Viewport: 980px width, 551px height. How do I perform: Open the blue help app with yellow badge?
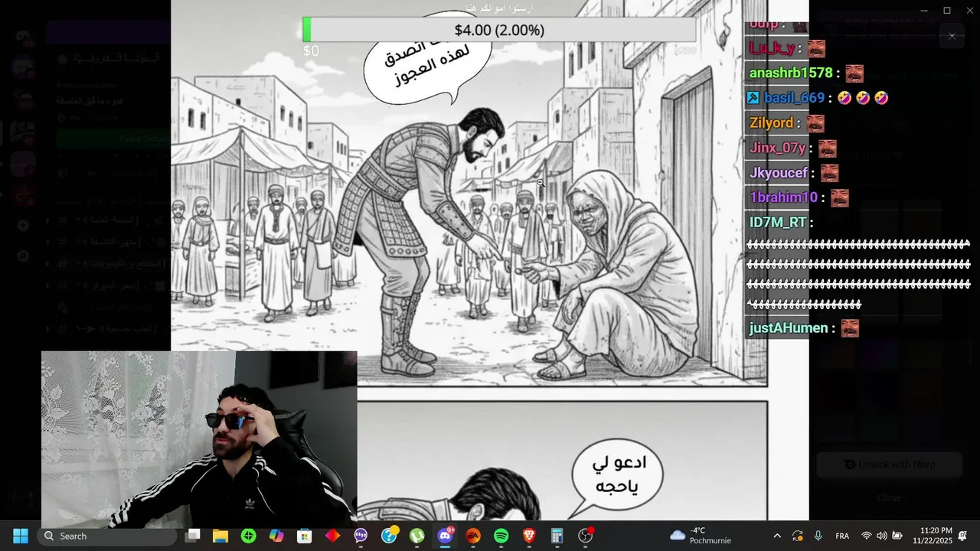pyautogui.click(x=389, y=535)
